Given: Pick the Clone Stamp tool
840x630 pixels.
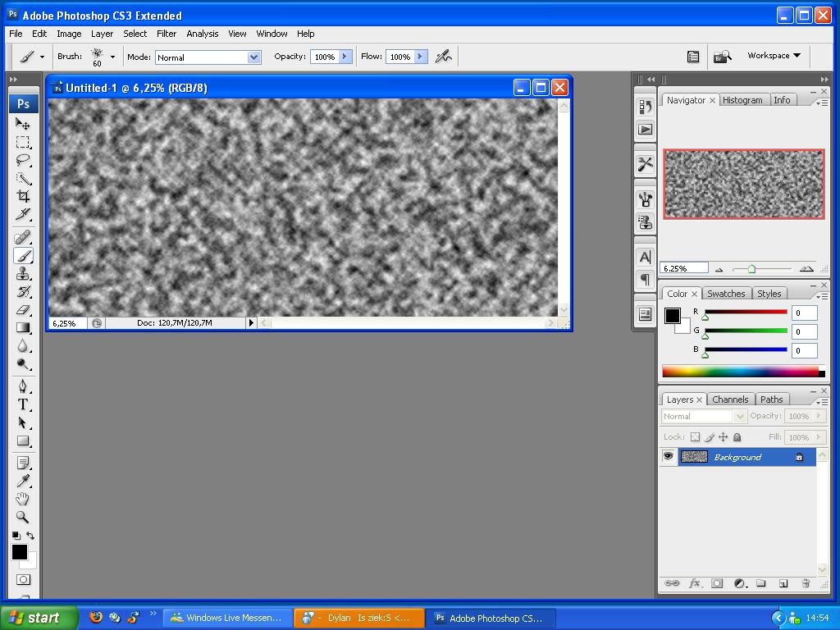Looking at the screenshot, I should tap(23, 274).
